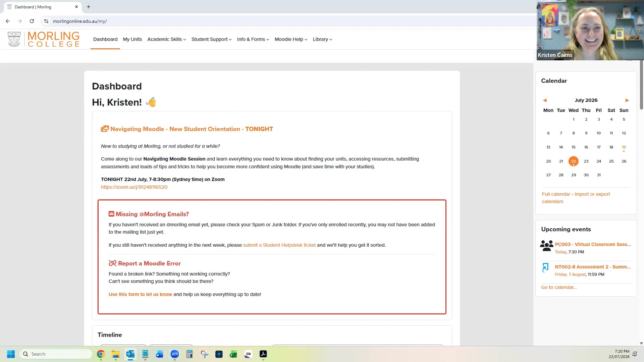Viewport: 644px width, 362px height.
Task: Select July 7 in the calendar
Action: click(x=561, y=133)
